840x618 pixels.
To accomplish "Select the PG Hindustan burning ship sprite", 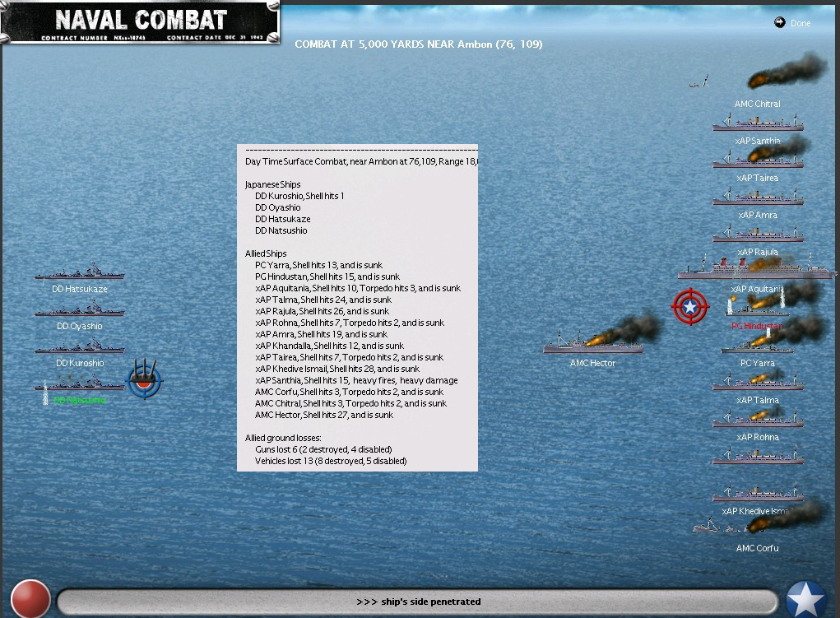I will click(758, 307).
